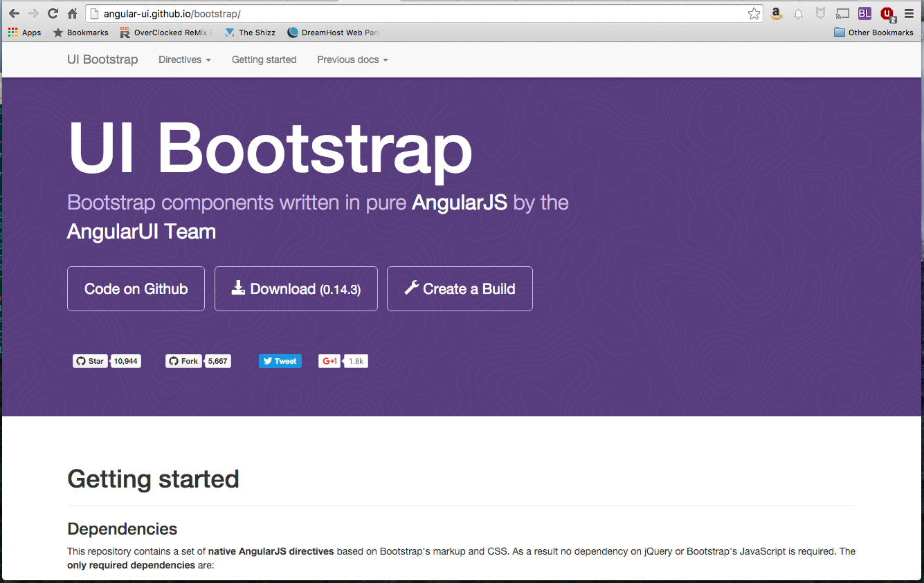This screenshot has width=924, height=583.
Task: Open the DreamHost Web Panel bookmark
Action: pos(334,33)
